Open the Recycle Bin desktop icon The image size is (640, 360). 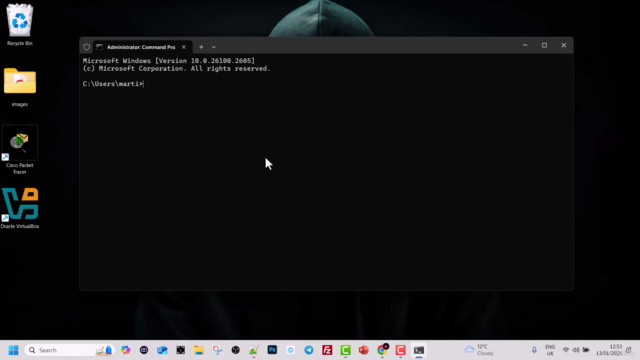[x=20, y=24]
